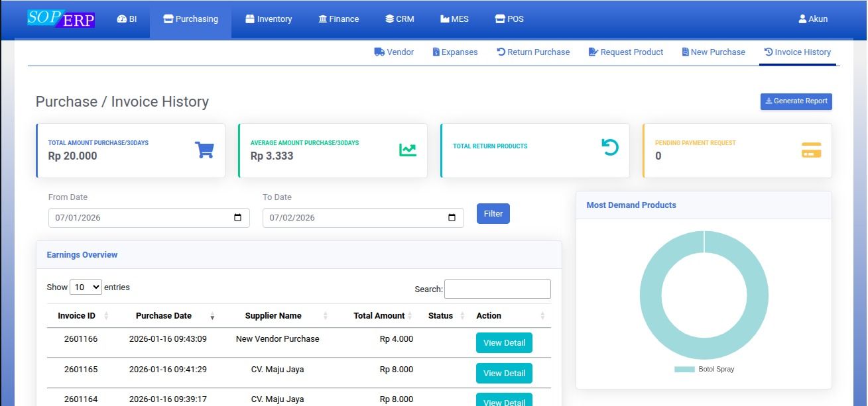Open the Invoice History tab
The width and height of the screenshot is (868, 406).
coord(798,51)
